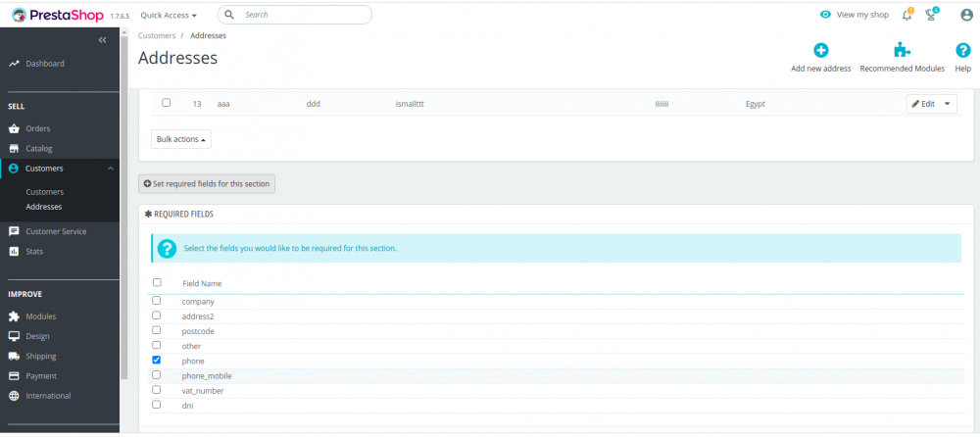Check the address2 required field
The height and width of the screenshot is (437, 980).
coord(157,316)
